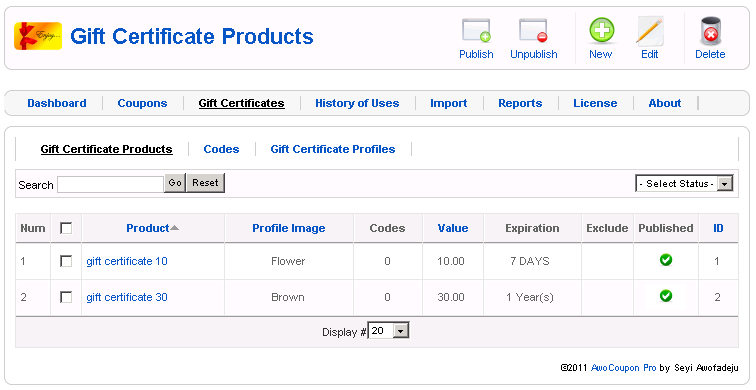756x390 pixels.
Task: Open the gift certificate 10 link
Action: [x=127, y=261]
